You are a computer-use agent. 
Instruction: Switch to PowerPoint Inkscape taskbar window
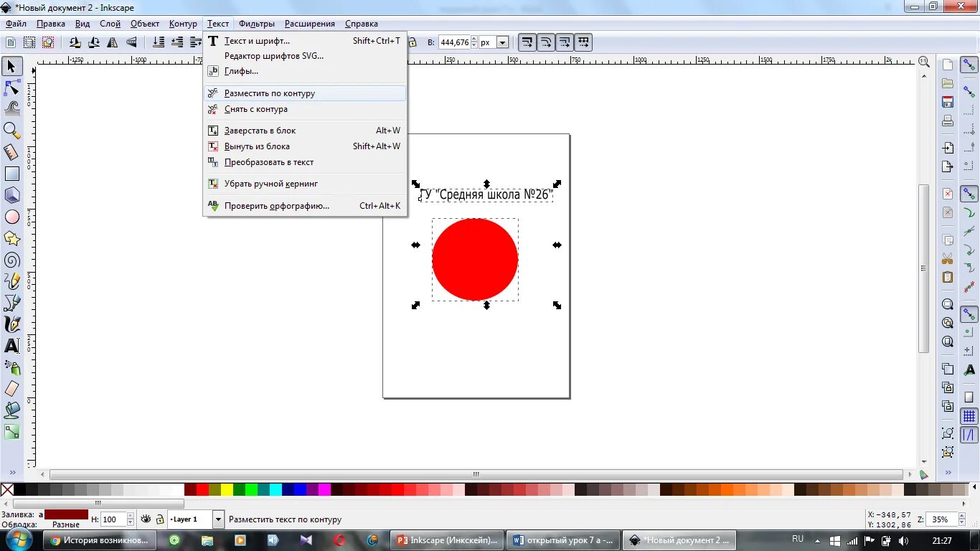448,540
